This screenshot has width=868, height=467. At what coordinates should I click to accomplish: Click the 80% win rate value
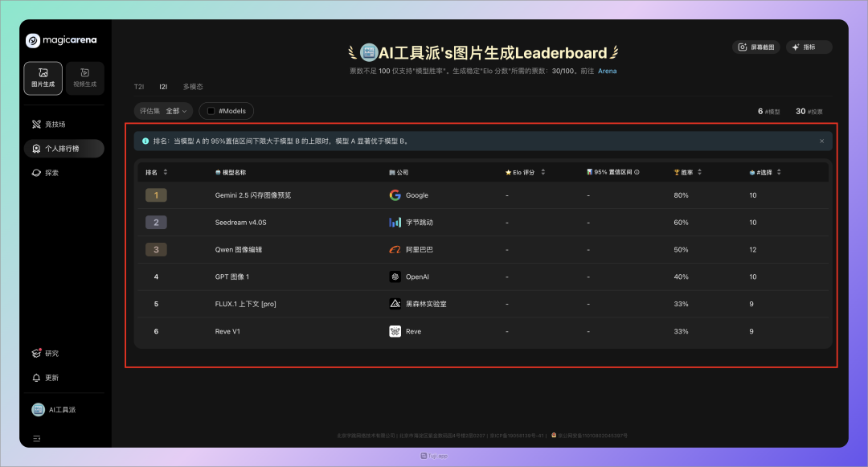coord(681,195)
